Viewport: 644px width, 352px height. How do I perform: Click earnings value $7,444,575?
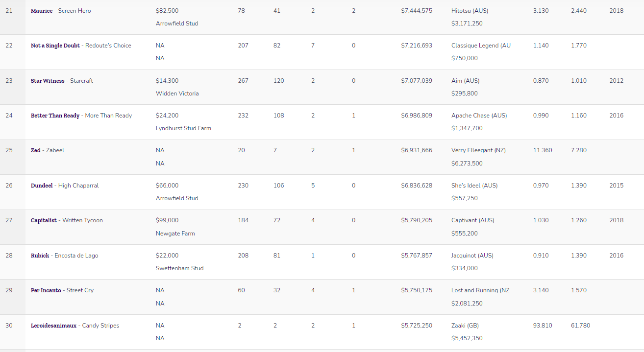(417, 11)
